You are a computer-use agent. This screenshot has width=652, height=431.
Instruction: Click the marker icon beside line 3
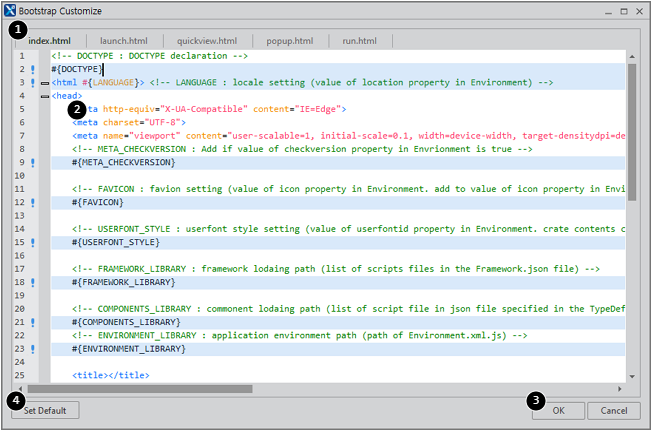point(33,82)
